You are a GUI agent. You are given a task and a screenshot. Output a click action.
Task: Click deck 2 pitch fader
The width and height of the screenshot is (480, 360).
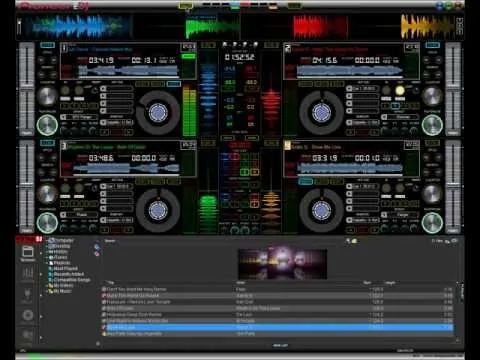[453, 89]
